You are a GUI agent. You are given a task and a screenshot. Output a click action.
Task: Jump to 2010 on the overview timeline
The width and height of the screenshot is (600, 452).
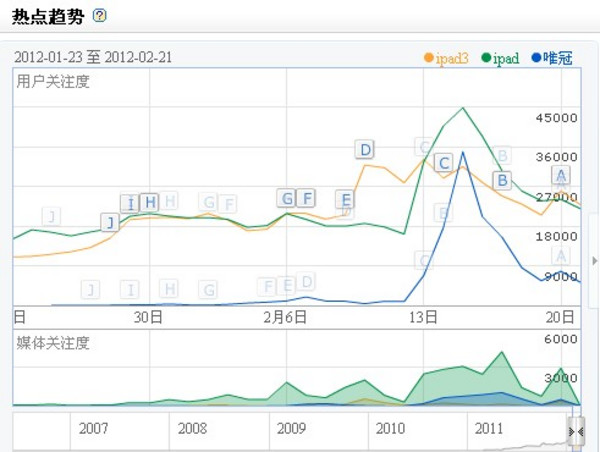click(x=390, y=428)
